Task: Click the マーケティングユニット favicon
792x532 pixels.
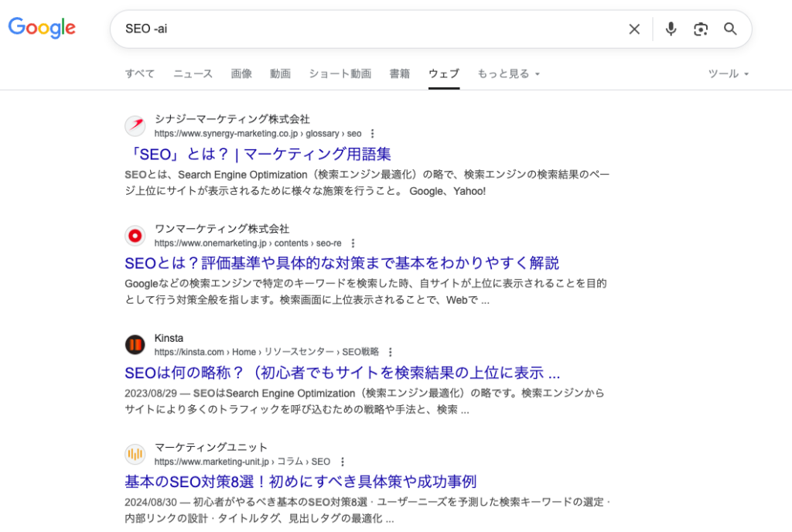Action: point(135,454)
